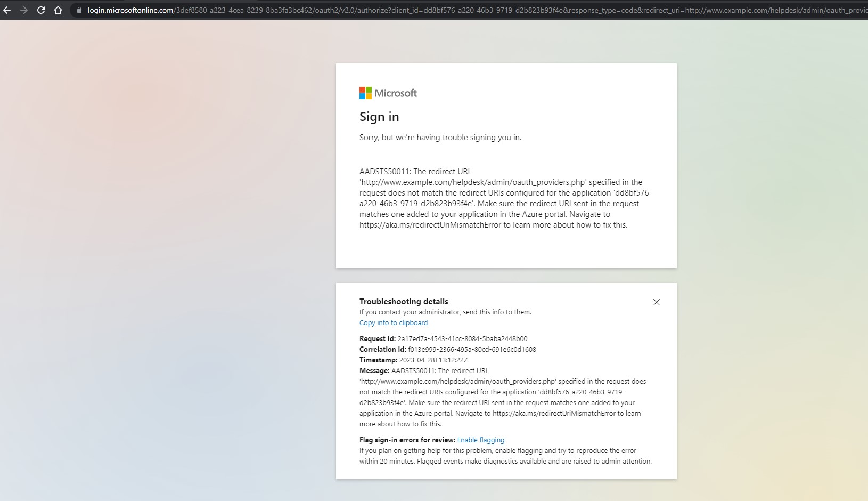Click the browser forward arrow
The width and height of the screenshot is (868, 501).
24,10
